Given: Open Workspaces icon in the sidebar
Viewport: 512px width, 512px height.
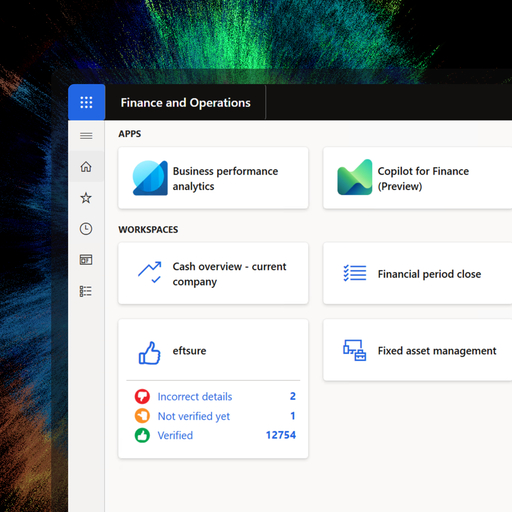Looking at the screenshot, I should click(x=86, y=260).
